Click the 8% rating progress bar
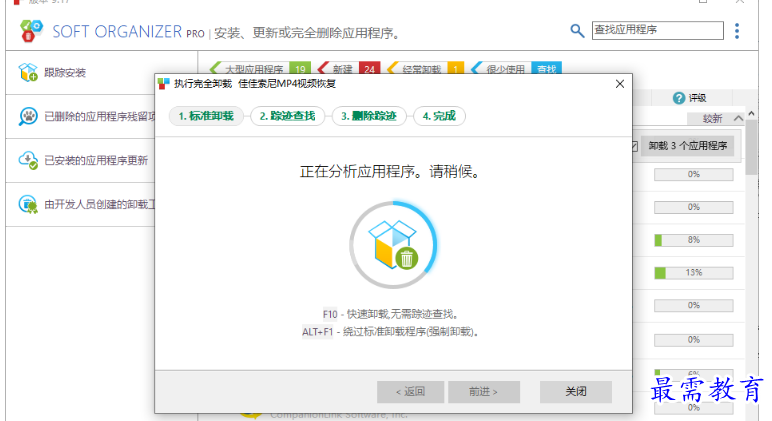This screenshot has width=772, height=421. point(693,240)
